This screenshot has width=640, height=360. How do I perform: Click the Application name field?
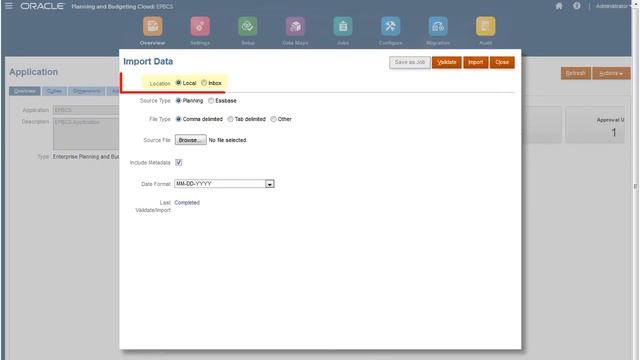coord(86,110)
